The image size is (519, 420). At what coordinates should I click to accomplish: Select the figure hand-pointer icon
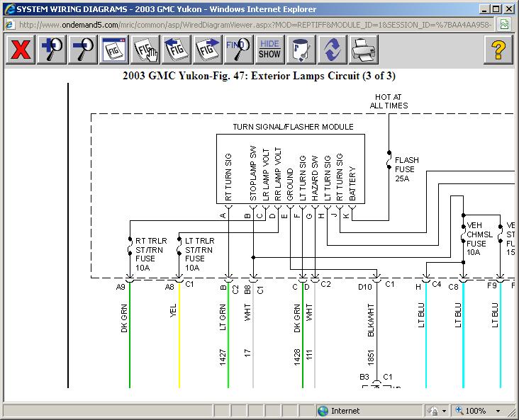pos(145,50)
